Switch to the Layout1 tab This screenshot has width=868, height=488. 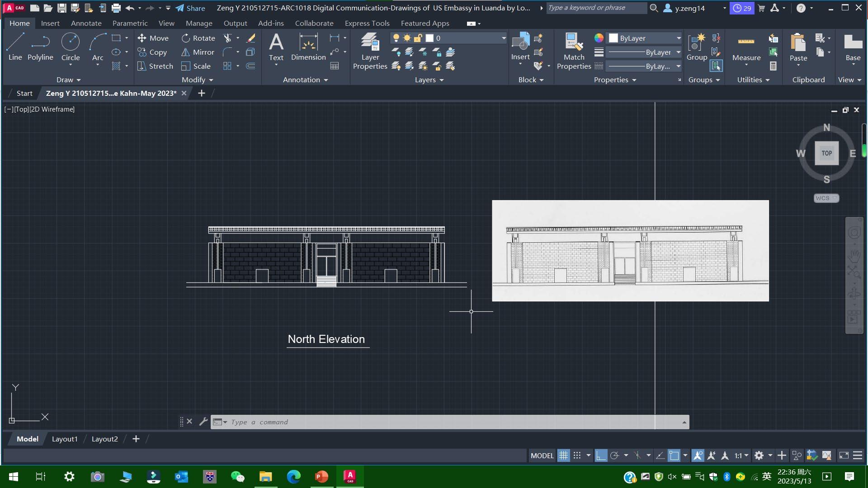(65, 439)
